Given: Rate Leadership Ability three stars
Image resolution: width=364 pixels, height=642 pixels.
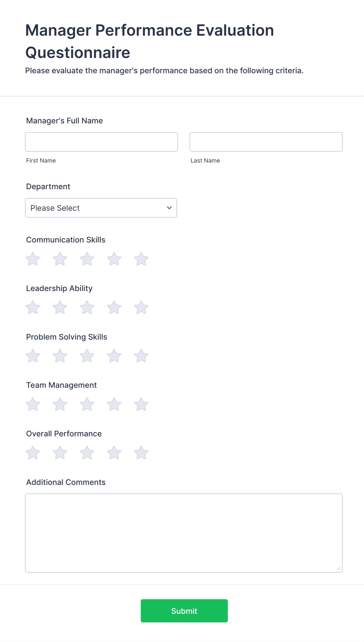Looking at the screenshot, I should 86,307.
